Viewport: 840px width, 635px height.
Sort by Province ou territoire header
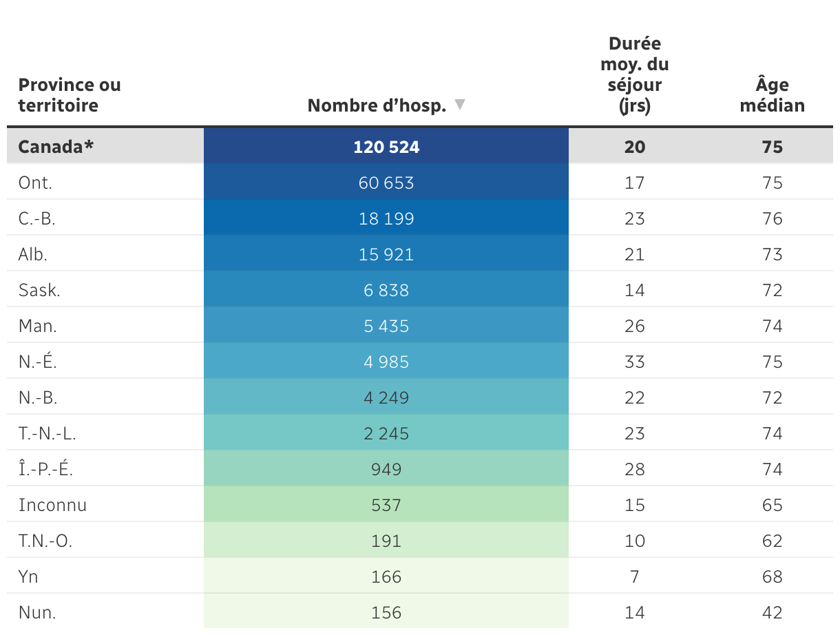click(70, 95)
